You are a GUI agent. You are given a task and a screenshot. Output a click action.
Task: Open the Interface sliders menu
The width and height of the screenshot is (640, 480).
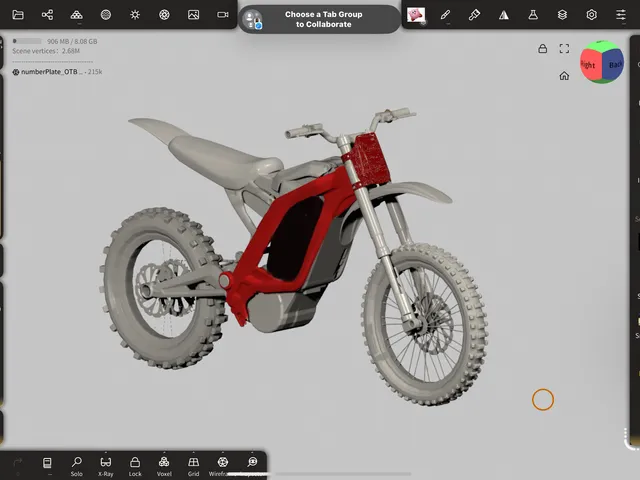click(621, 15)
